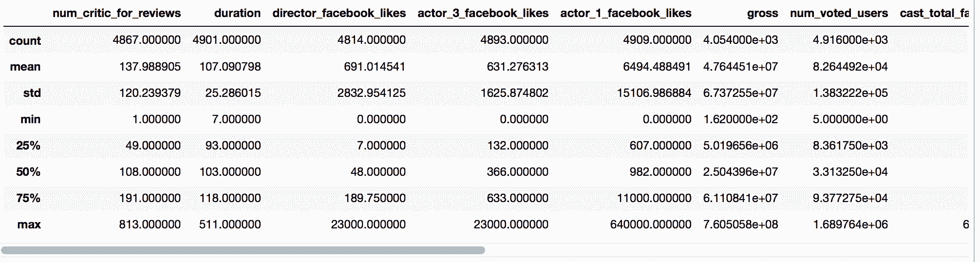Select the actor_3_facebook_likes column header
This screenshot has height=262, width=980.
tap(483, 13)
